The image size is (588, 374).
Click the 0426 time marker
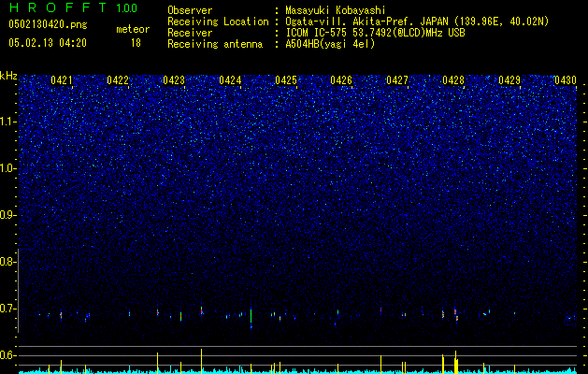(341, 80)
